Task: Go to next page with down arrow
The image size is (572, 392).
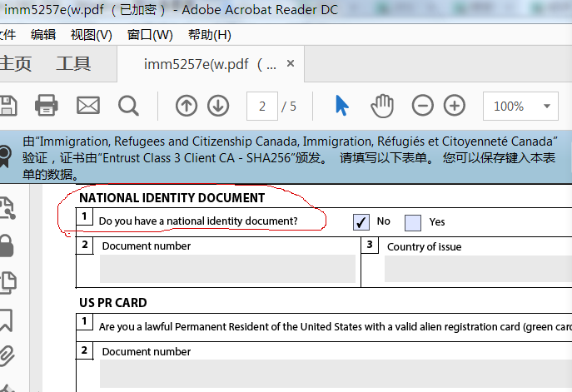Action: [217, 106]
